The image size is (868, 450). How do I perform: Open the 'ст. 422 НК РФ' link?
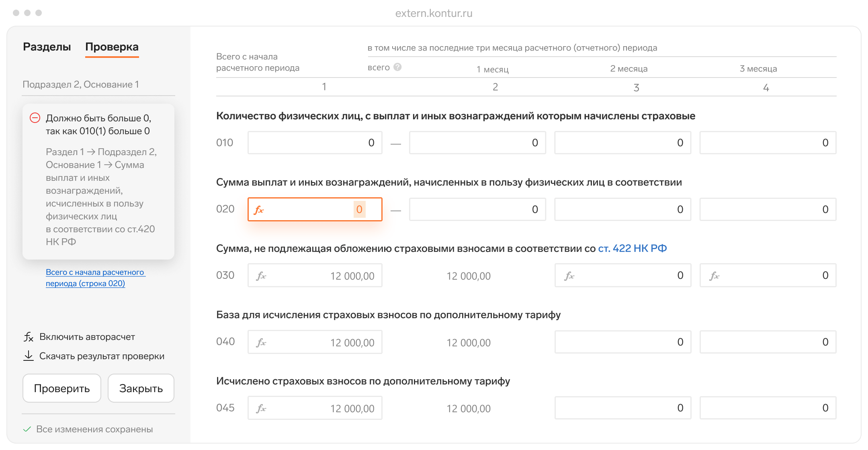point(632,249)
